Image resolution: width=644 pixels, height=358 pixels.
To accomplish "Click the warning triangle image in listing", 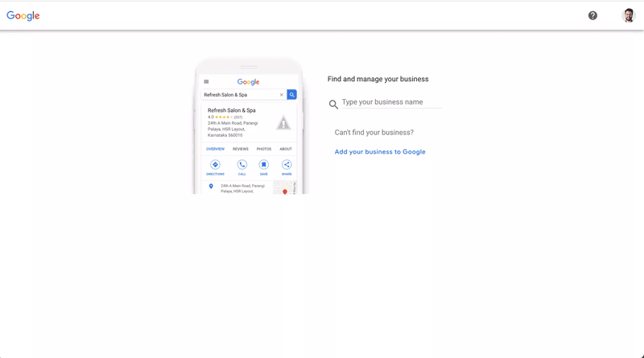I will (283, 123).
